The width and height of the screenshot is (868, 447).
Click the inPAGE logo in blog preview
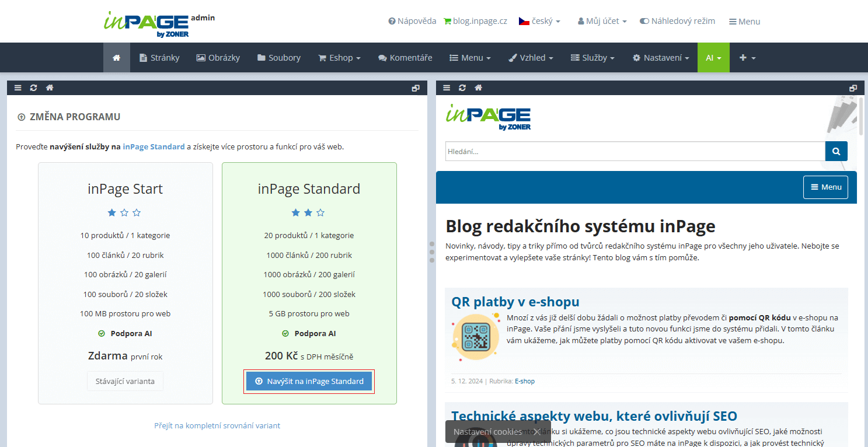[x=488, y=117]
